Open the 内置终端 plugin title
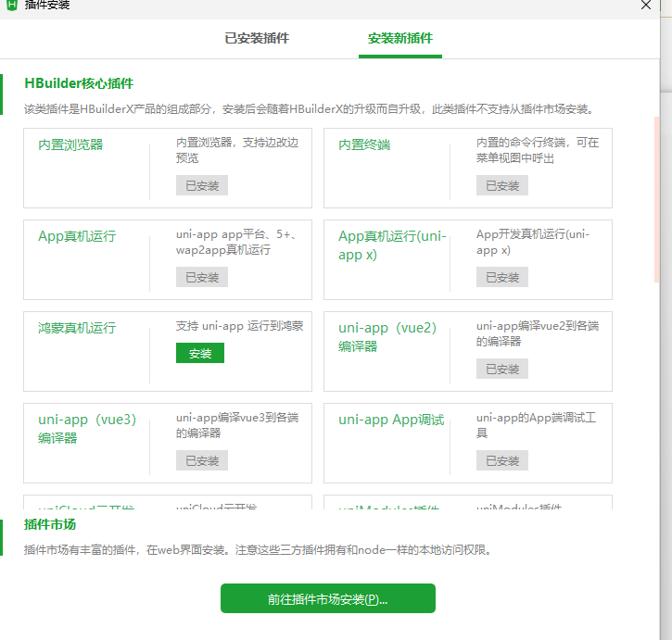This screenshot has height=640, width=672. coord(364,144)
